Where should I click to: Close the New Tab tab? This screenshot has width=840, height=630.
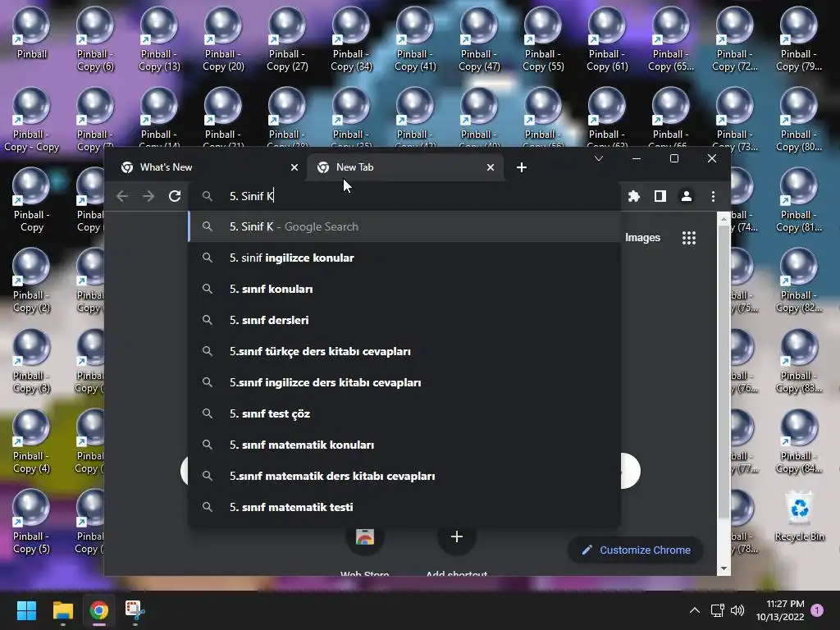pos(491,167)
